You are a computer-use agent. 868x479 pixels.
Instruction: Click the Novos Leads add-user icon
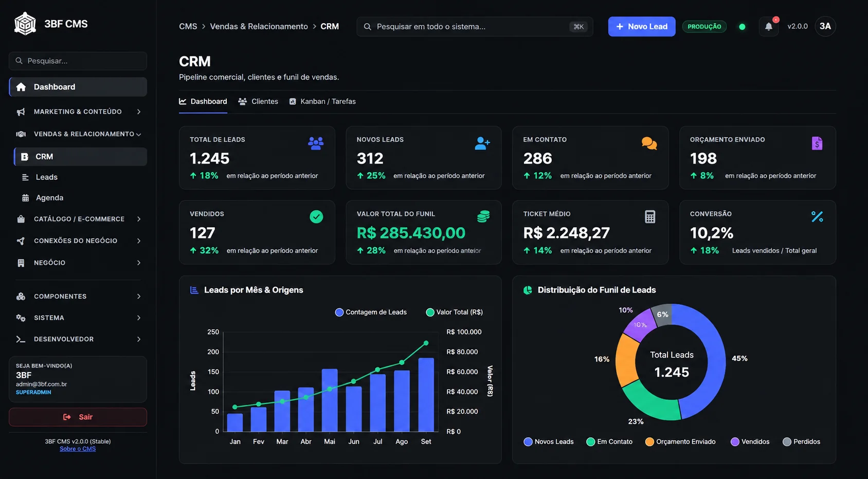[x=482, y=143]
